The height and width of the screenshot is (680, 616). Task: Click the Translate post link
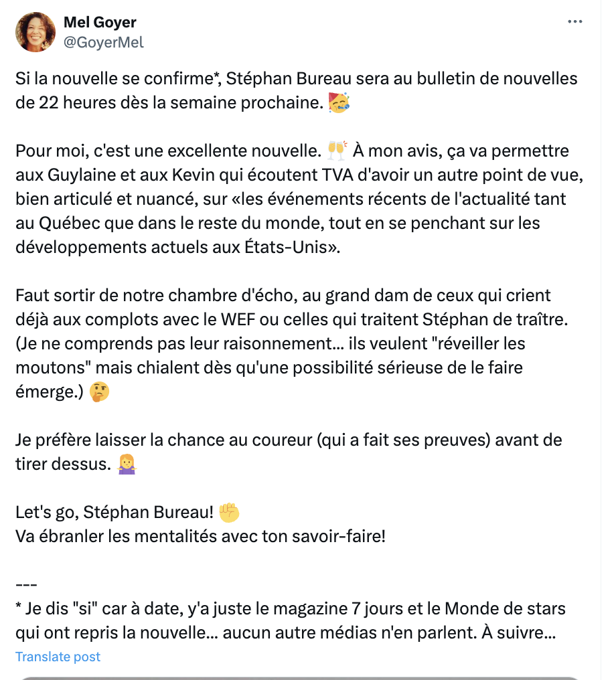click(58, 657)
